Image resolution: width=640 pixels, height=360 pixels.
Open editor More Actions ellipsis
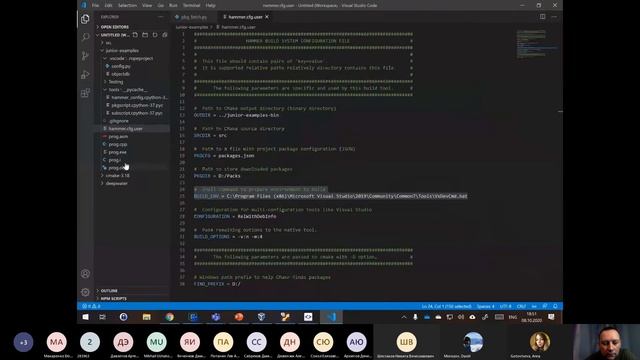point(554,17)
